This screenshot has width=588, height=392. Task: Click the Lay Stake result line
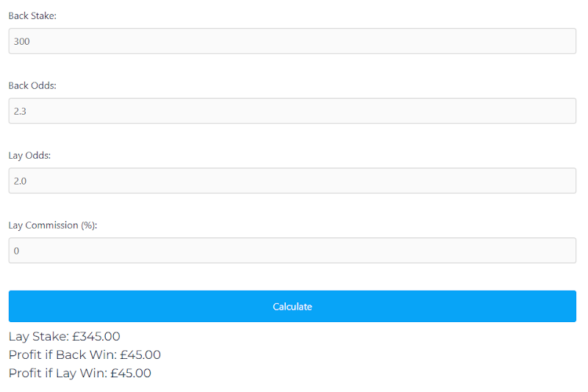pos(64,337)
